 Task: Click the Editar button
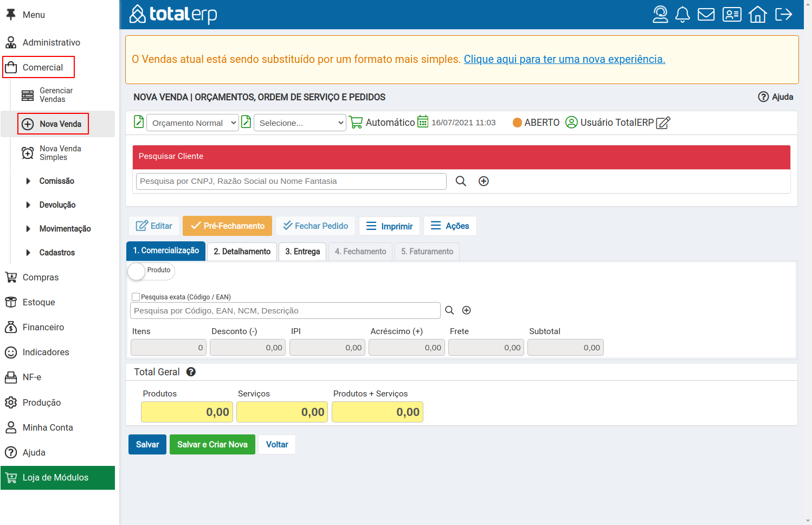coord(154,226)
